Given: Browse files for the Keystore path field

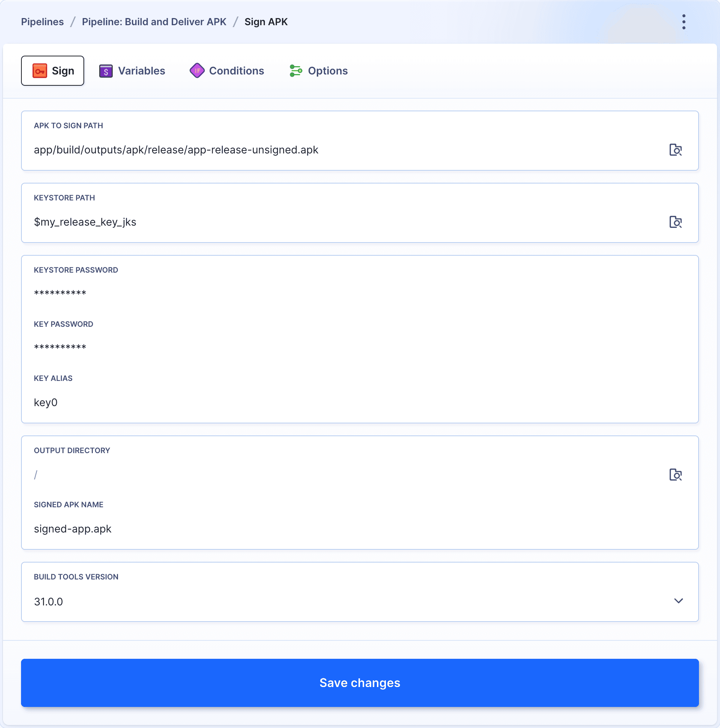Looking at the screenshot, I should pos(676,222).
